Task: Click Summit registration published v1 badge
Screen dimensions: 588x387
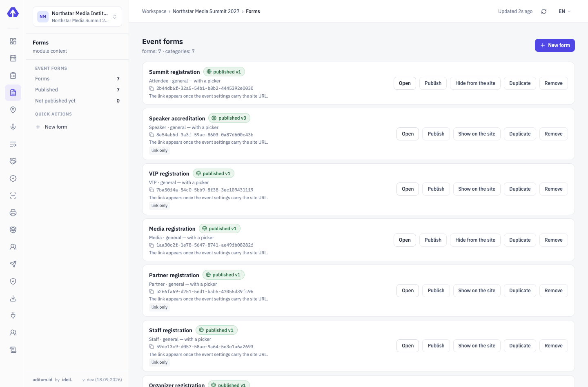Action: click(x=224, y=72)
